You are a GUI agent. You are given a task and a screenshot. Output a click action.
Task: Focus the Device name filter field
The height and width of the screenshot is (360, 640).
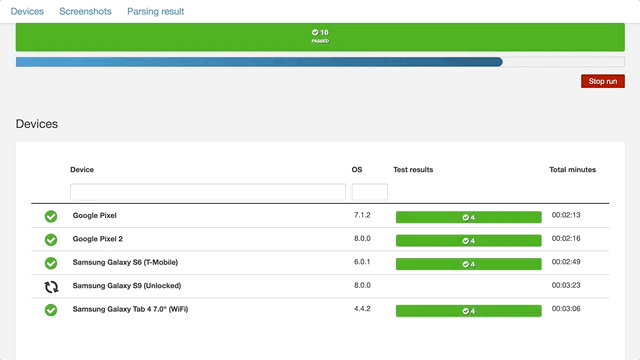tap(208, 192)
